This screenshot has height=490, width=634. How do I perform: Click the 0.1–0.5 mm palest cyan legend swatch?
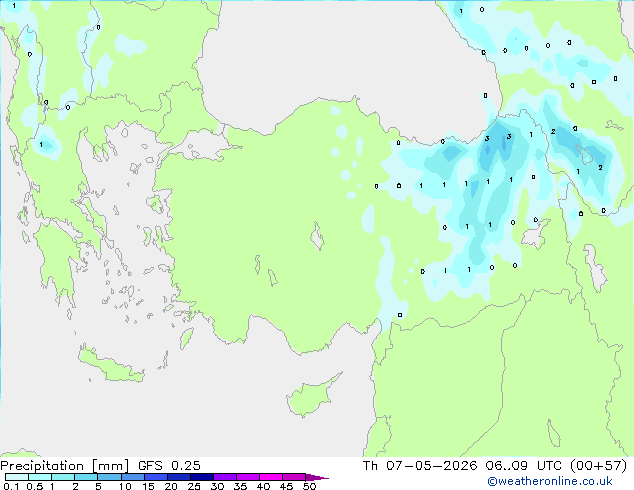click(17, 477)
